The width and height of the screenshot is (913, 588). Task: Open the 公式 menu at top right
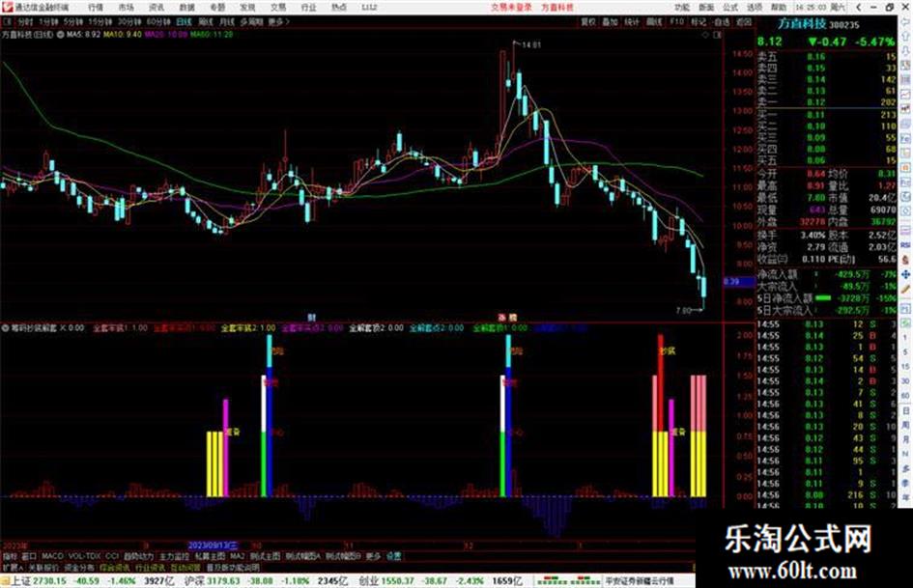coord(730,8)
